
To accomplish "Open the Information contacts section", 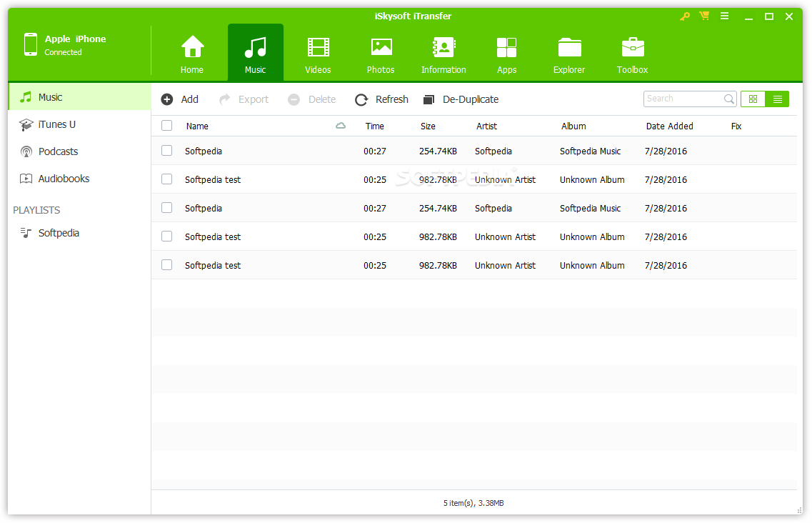I will tap(443, 54).
